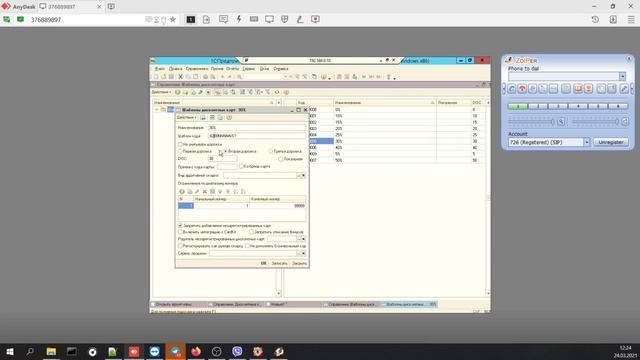640x360 pixels.
Task: Adjust Zoiper microphone volume slider
Action: click(531, 121)
